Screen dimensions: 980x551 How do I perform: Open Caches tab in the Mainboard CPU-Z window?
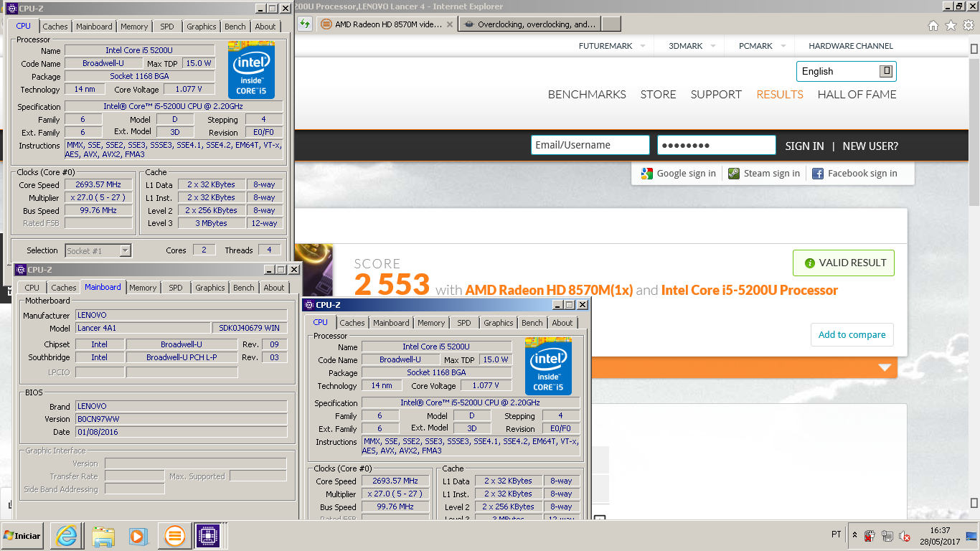[x=64, y=288]
